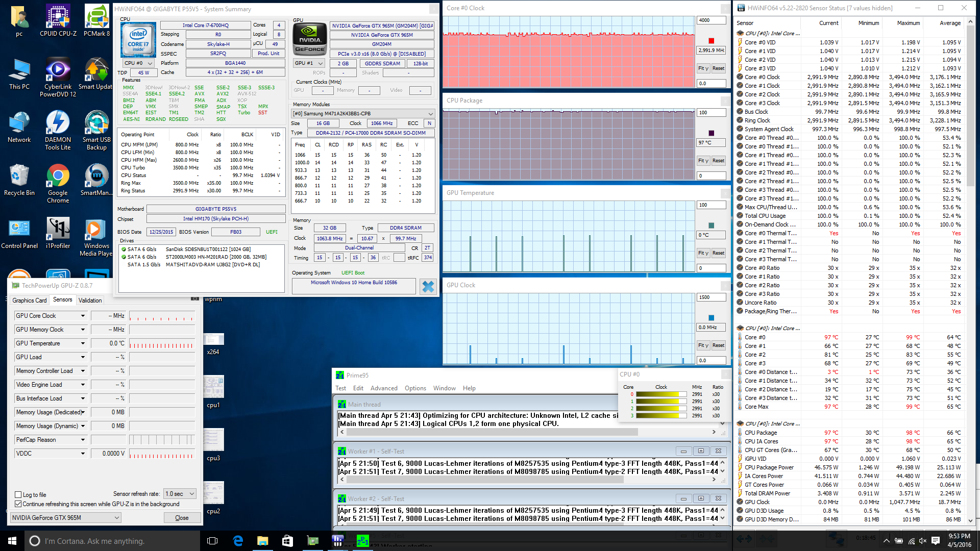
Task: Select the cpu3 file on desktop
Action: [213, 445]
